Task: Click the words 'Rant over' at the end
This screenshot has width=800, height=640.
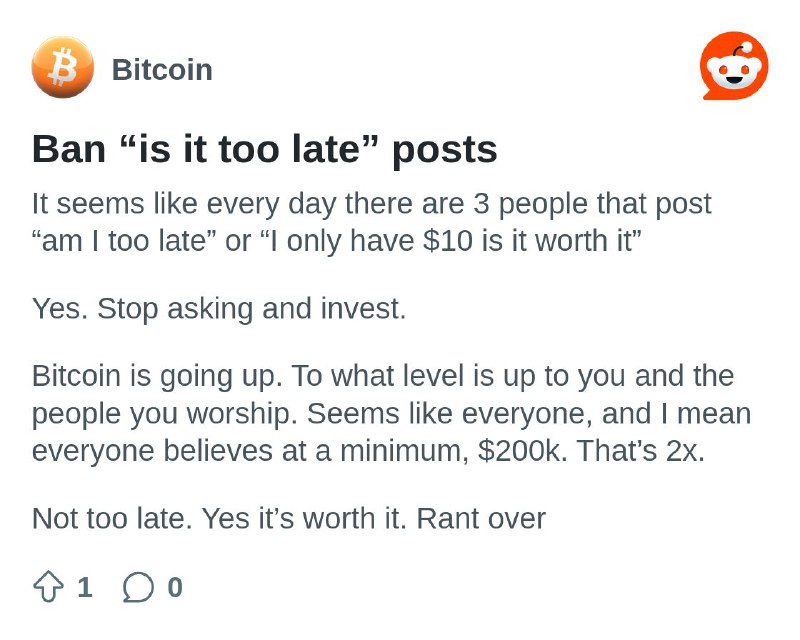Action: pos(481,519)
